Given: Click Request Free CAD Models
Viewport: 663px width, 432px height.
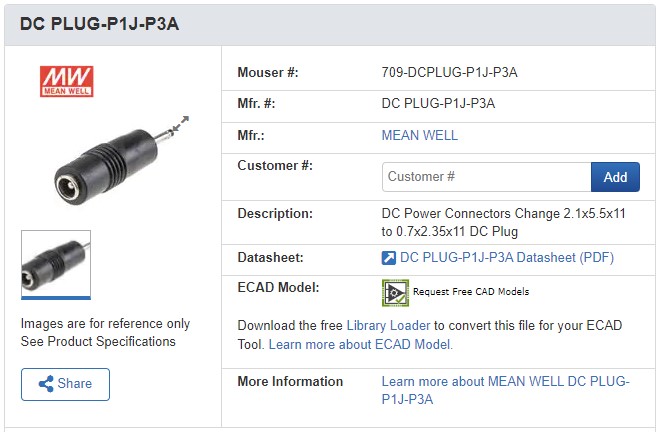Looking at the screenshot, I should 470,292.
